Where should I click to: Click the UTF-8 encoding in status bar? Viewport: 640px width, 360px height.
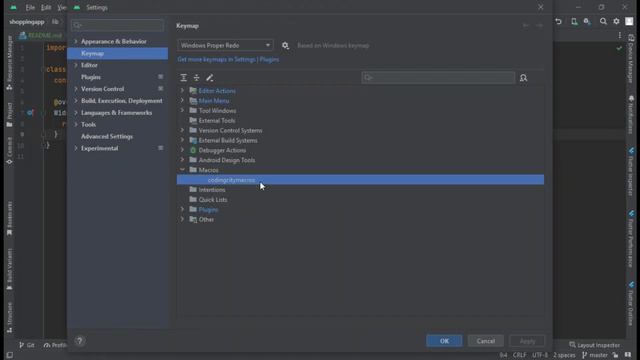pos(540,355)
